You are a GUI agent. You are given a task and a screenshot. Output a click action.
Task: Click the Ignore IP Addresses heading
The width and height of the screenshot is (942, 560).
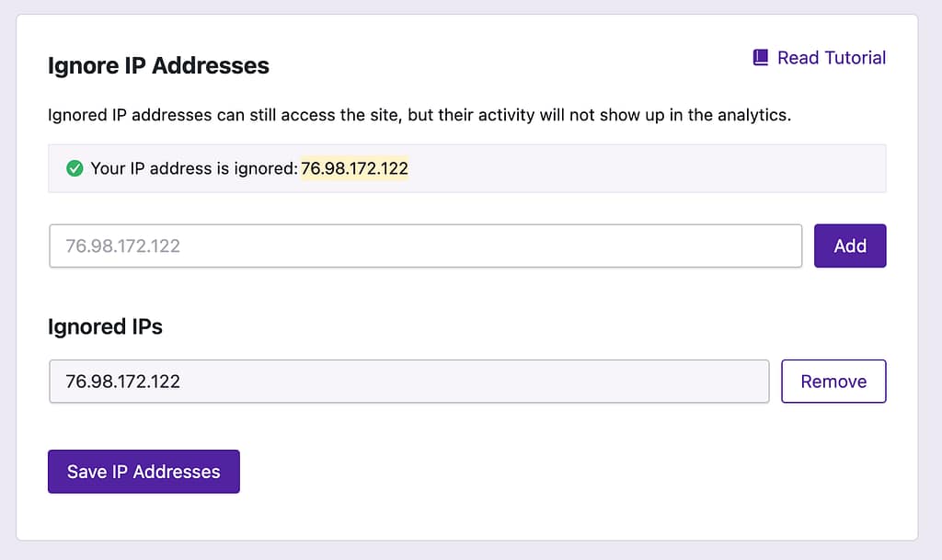pyautogui.click(x=158, y=65)
